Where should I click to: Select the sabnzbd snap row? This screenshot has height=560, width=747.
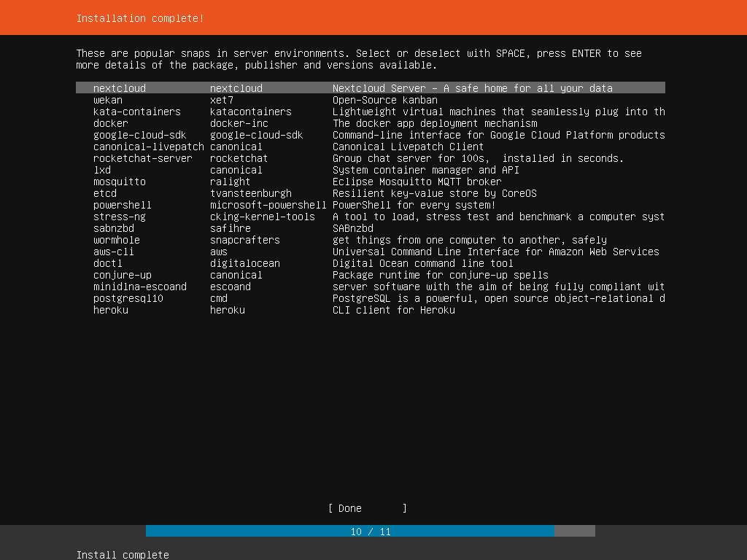370,228
